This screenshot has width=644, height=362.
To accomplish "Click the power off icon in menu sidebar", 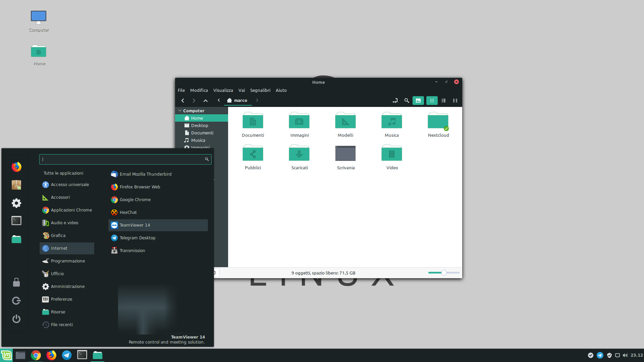I will (16, 319).
